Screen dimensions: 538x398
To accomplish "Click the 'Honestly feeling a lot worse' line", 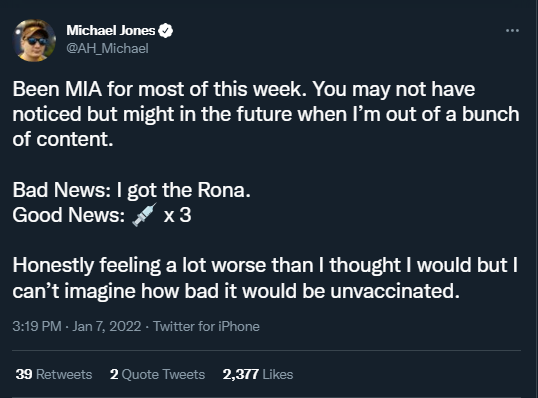I will [265, 265].
